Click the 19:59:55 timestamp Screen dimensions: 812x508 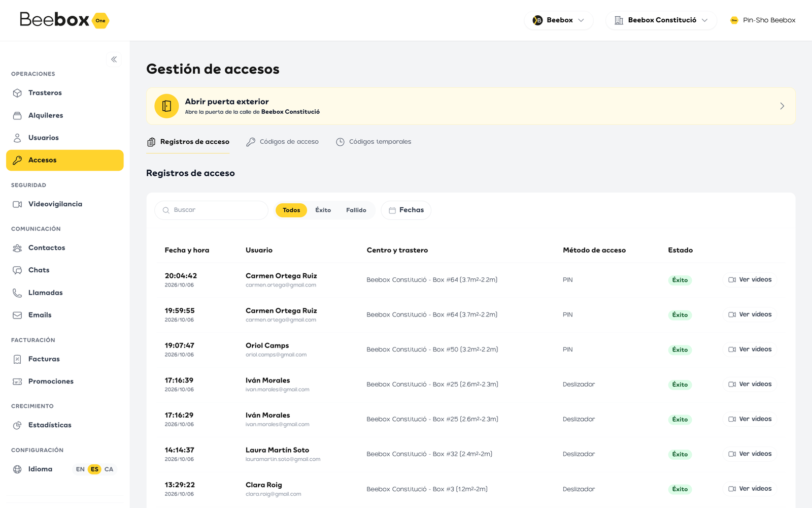click(x=180, y=311)
